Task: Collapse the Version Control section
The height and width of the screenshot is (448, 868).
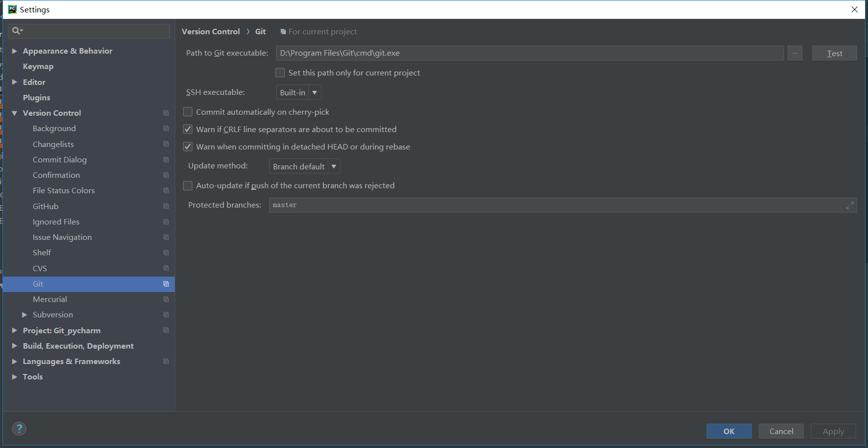Action: [x=14, y=113]
